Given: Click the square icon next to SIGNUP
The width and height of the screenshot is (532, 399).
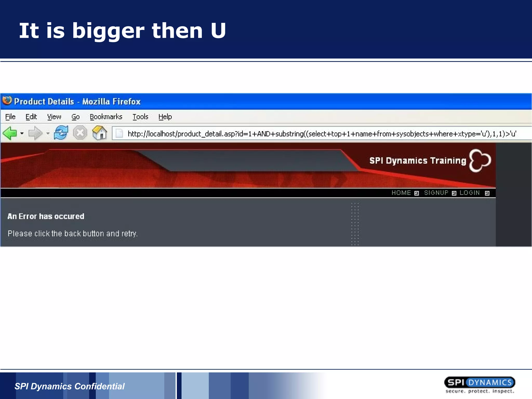Looking at the screenshot, I should tap(454, 193).
